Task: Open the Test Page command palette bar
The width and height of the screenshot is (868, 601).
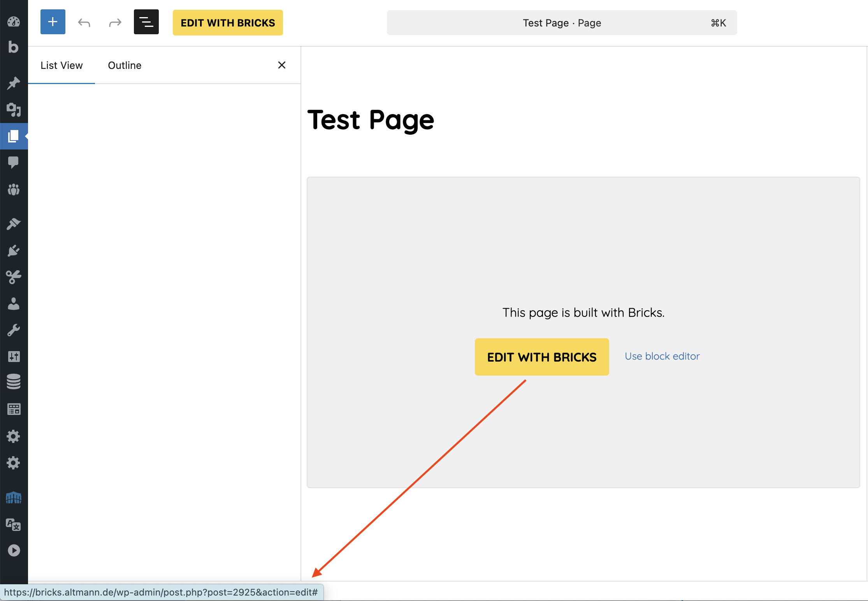Action: click(x=561, y=23)
